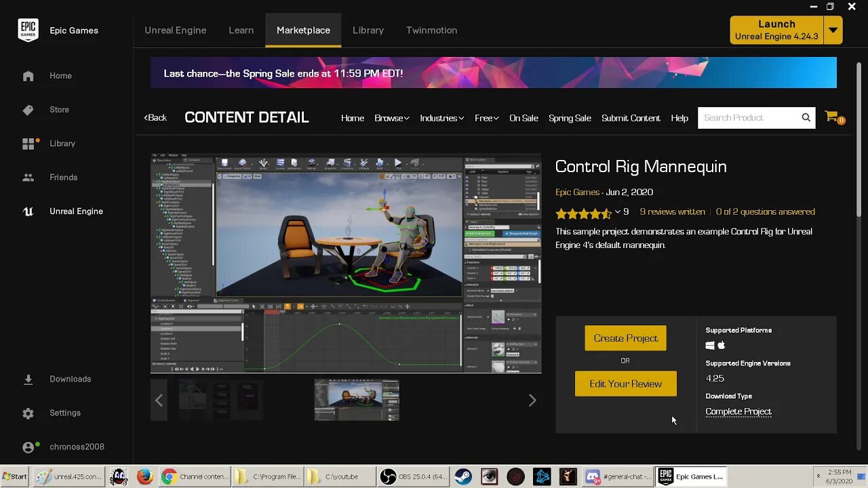Expand the Industries menu
The height and width of the screenshot is (488, 868).
pyautogui.click(x=441, y=118)
